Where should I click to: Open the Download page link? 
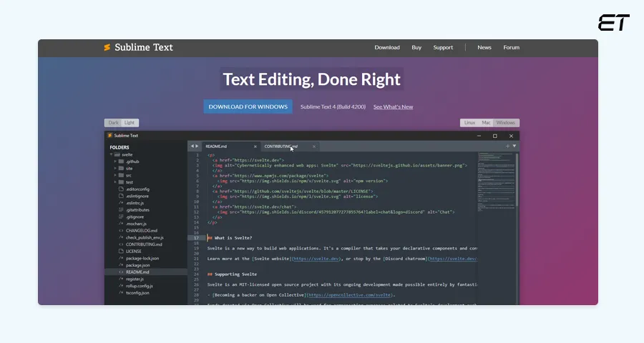387,48
